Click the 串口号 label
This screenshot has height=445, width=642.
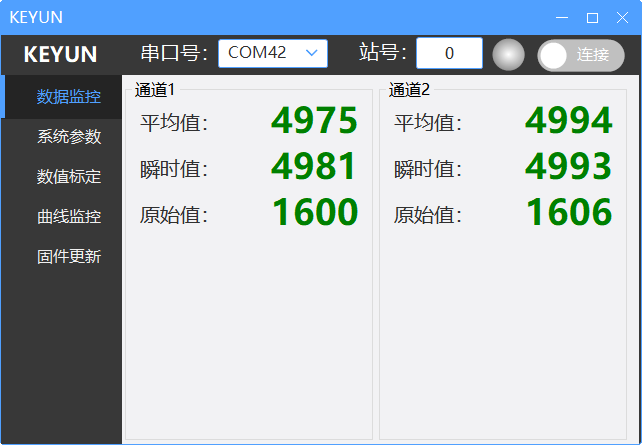(x=174, y=53)
